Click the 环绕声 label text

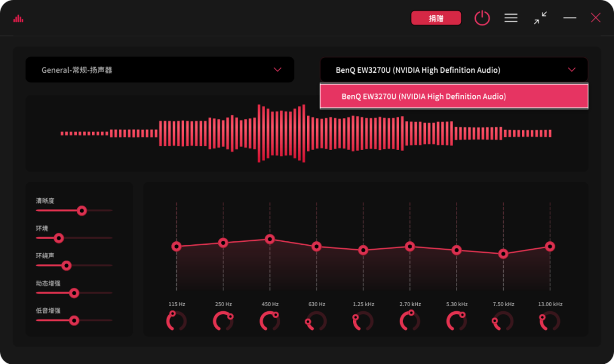(x=45, y=256)
